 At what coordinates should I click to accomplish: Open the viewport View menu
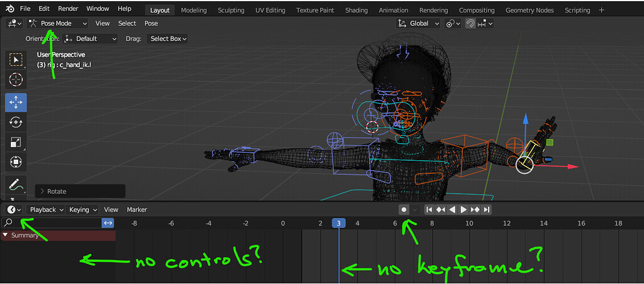point(103,23)
